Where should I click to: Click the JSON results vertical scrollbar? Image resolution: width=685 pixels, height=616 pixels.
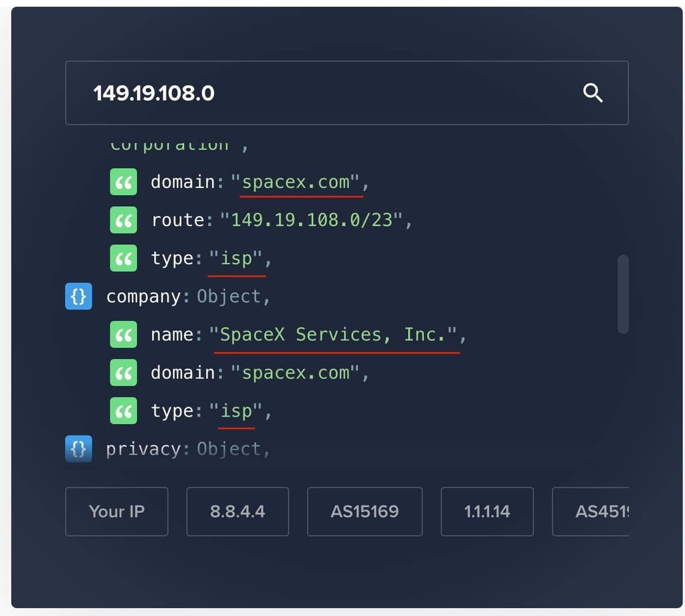coord(623,294)
